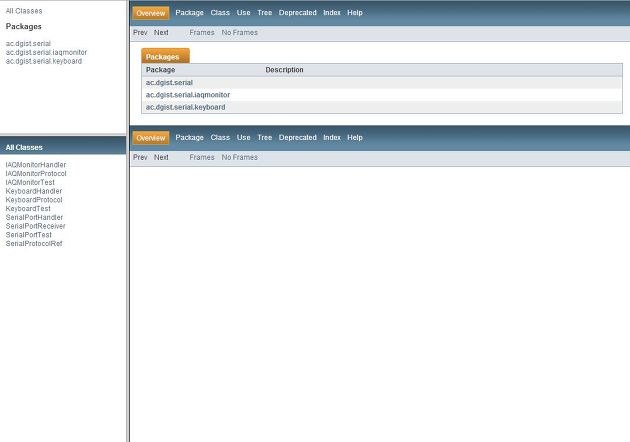Click the Package column header
The width and height of the screenshot is (630, 442).
(160, 70)
